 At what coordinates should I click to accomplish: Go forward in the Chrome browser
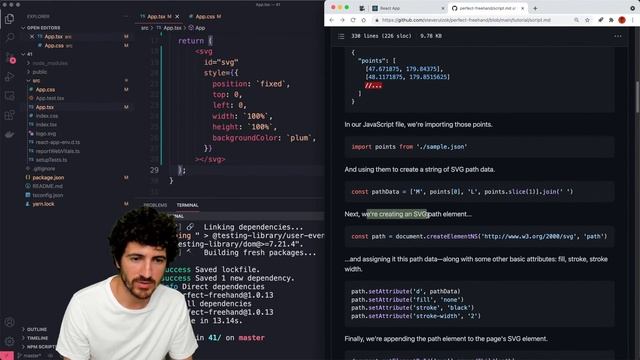click(342, 20)
